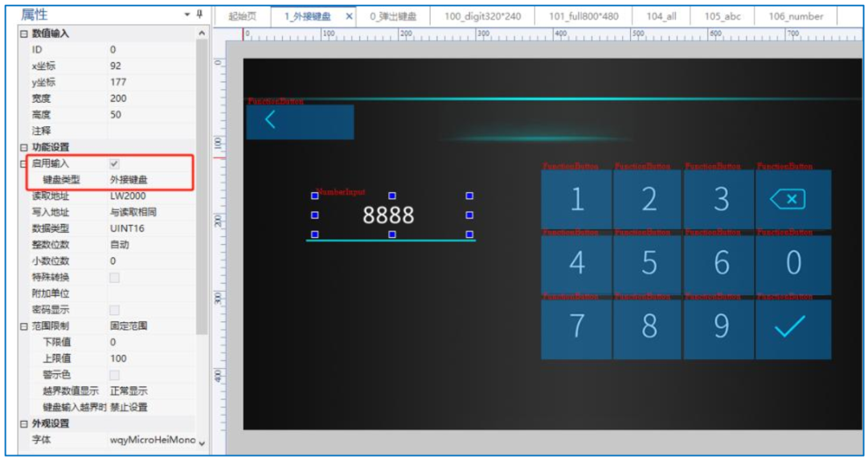Switch to the 105_abc tab
Viewport: 868px width, 462px height.
[723, 16]
